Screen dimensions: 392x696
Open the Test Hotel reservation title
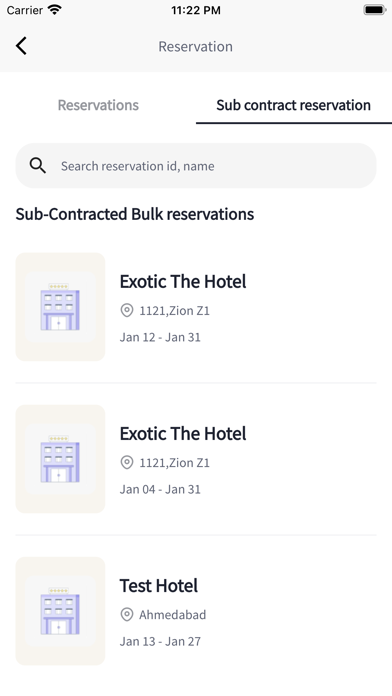(159, 586)
